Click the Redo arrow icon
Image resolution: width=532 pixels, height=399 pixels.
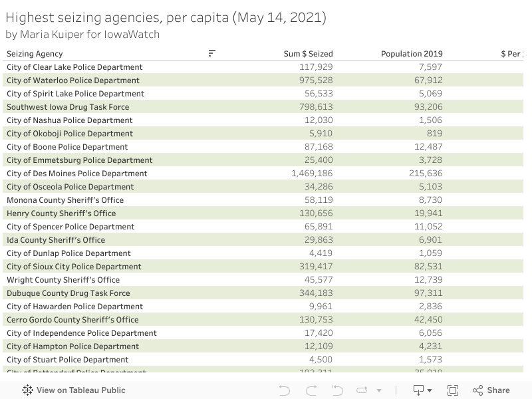(x=311, y=390)
